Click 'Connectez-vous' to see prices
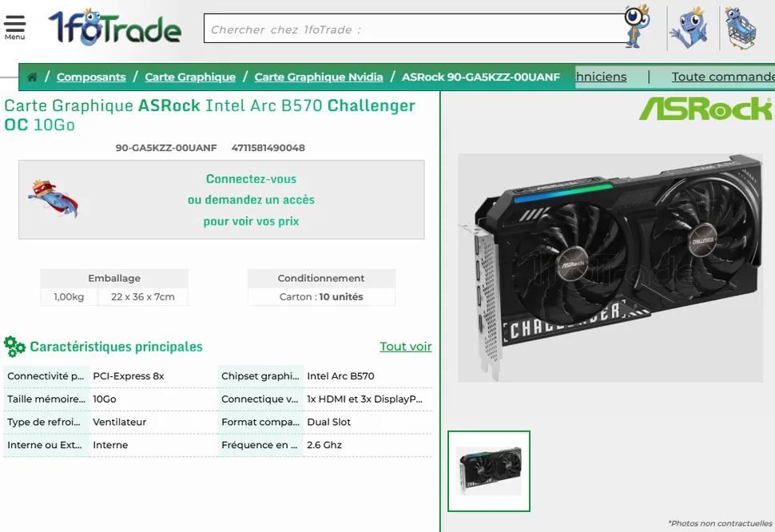Screen dimensions: 775x532 (x=251, y=179)
